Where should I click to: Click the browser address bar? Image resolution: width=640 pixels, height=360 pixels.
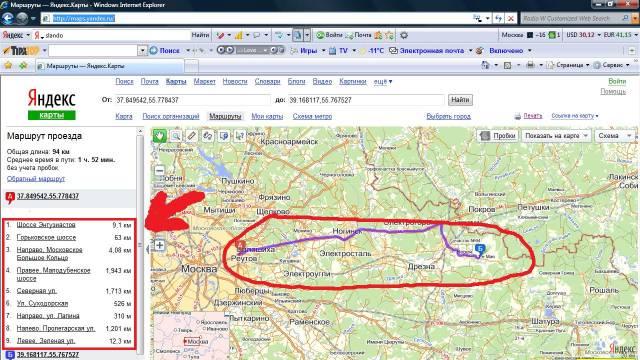[x=261, y=18]
